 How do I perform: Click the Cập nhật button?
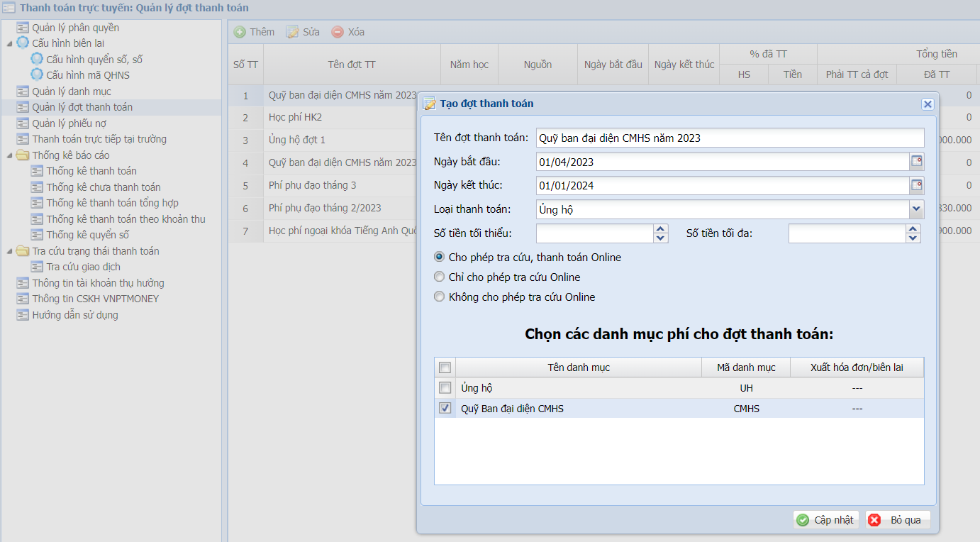825,520
